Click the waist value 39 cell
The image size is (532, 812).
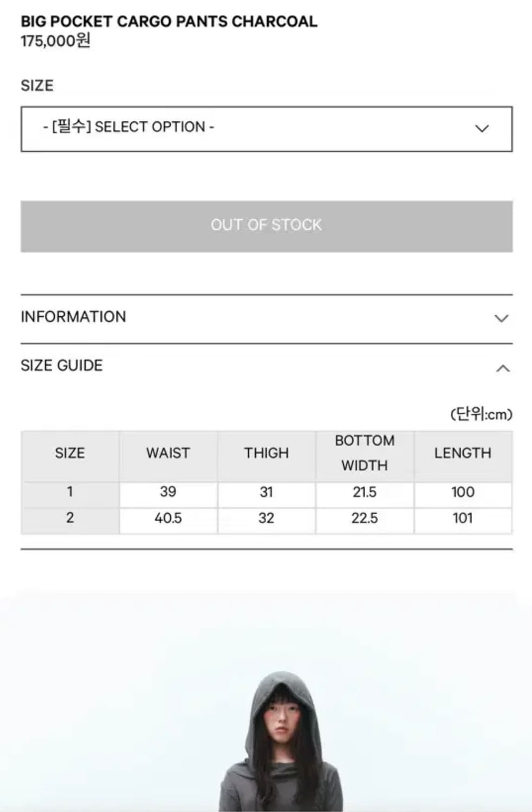point(168,492)
